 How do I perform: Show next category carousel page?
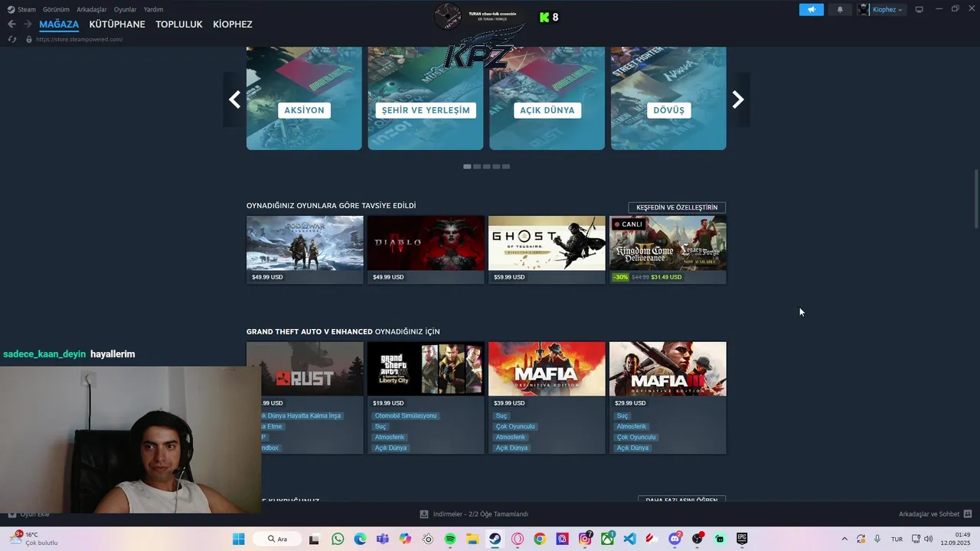[738, 99]
